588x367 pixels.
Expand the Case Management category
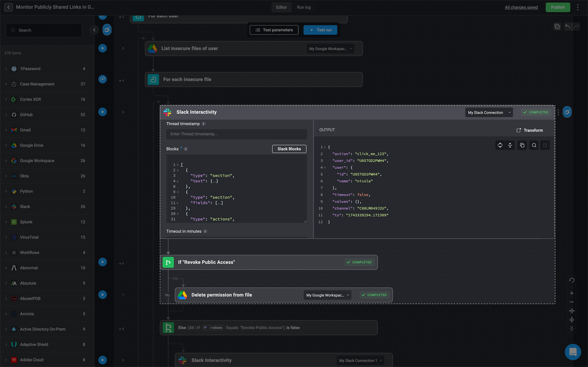tap(6, 84)
